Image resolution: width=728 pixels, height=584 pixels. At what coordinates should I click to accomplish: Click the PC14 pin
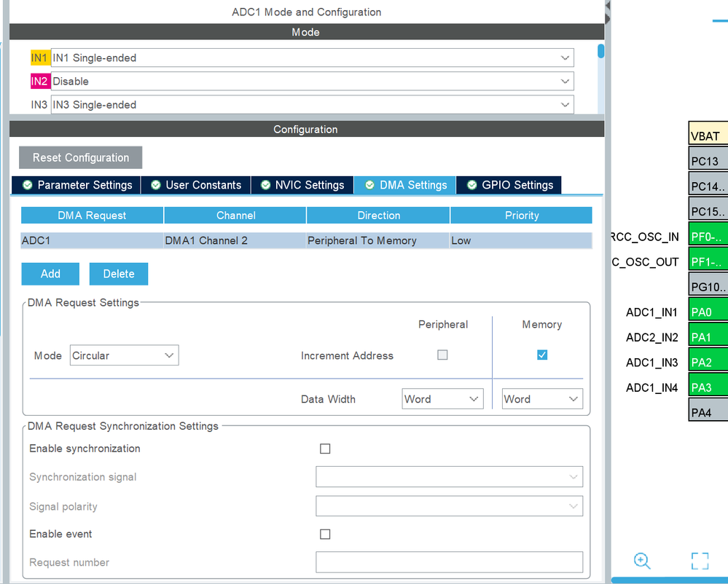click(x=708, y=184)
